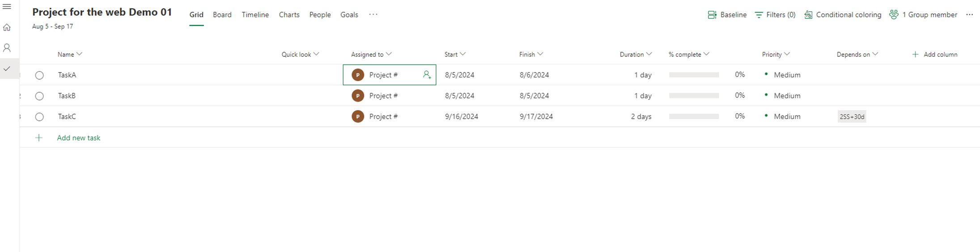Click TaskC duration 2 days
This screenshot has height=252, width=980.
coord(641,116)
